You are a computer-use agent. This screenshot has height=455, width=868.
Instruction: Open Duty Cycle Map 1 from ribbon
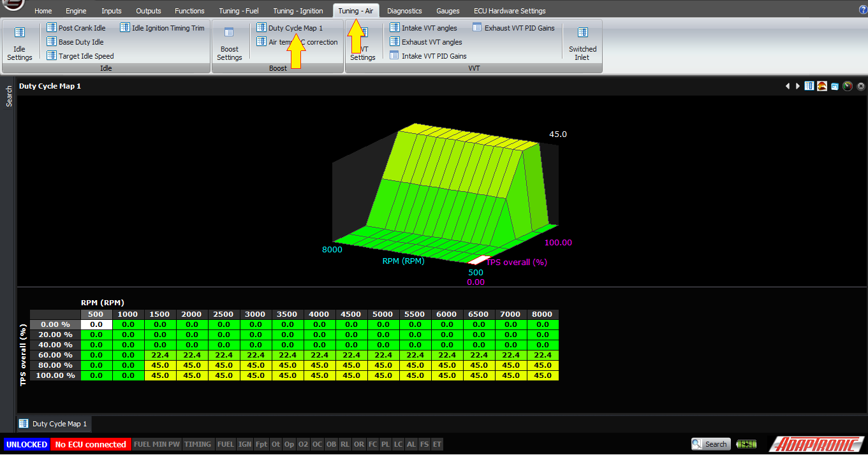pyautogui.click(x=290, y=28)
